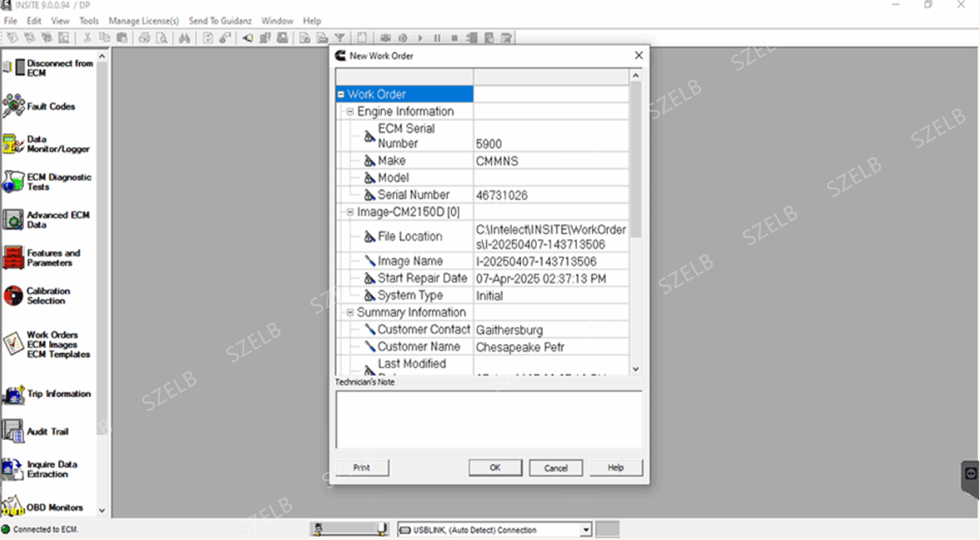This screenshot has width=980, height=540.
Task: Collapse the Work Order tree node
Action: click(x=341, y=94)
